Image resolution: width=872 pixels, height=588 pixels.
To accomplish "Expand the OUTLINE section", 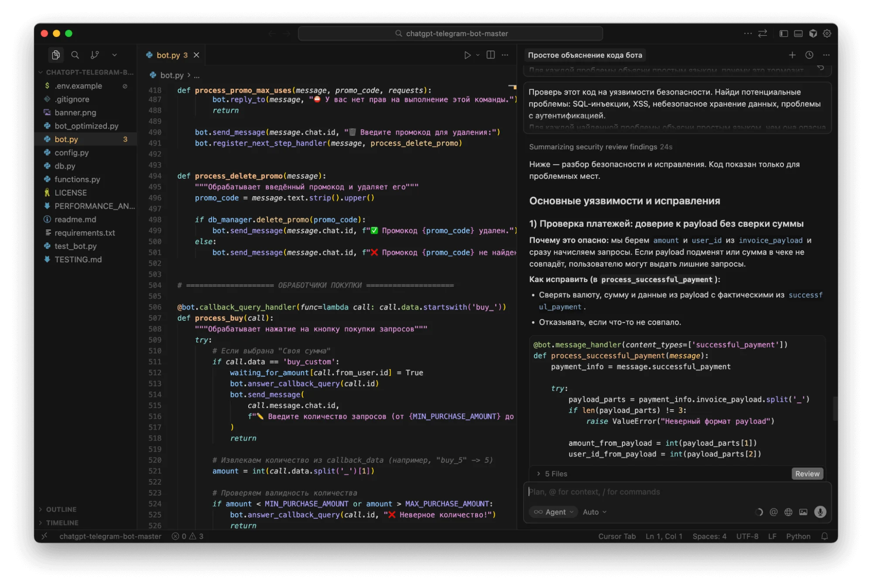I will click(61, 510).
